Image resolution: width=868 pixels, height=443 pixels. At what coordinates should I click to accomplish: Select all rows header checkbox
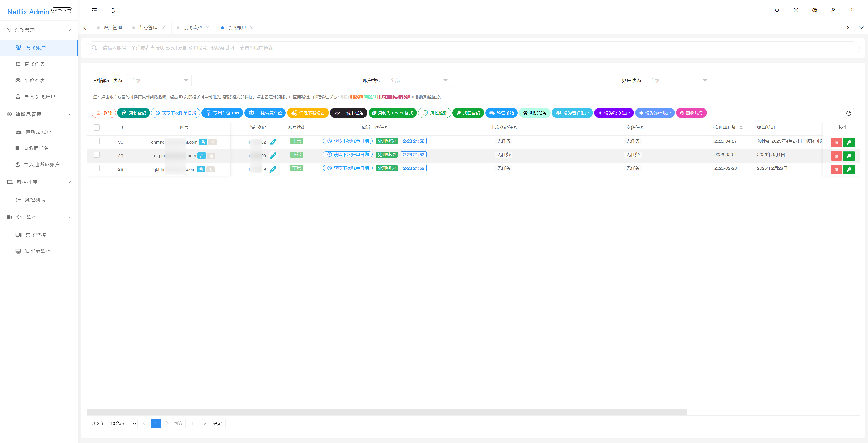(x=97, y=128)
